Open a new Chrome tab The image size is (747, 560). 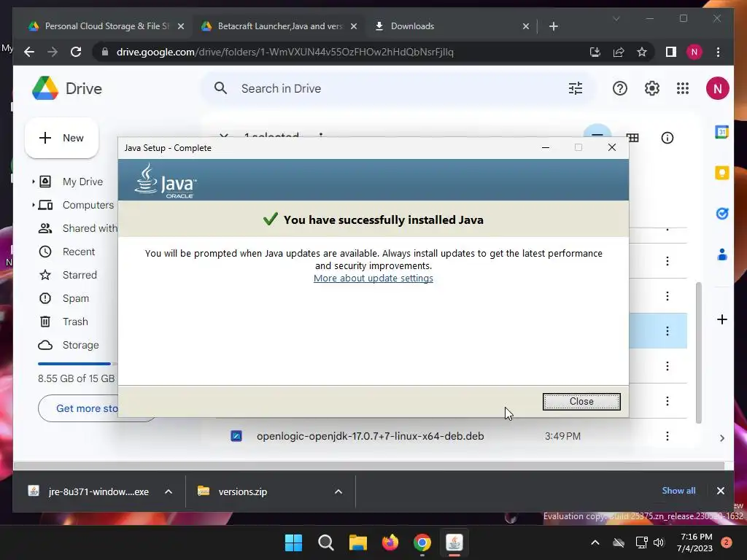pyautogui.click(x=553, y=26)
